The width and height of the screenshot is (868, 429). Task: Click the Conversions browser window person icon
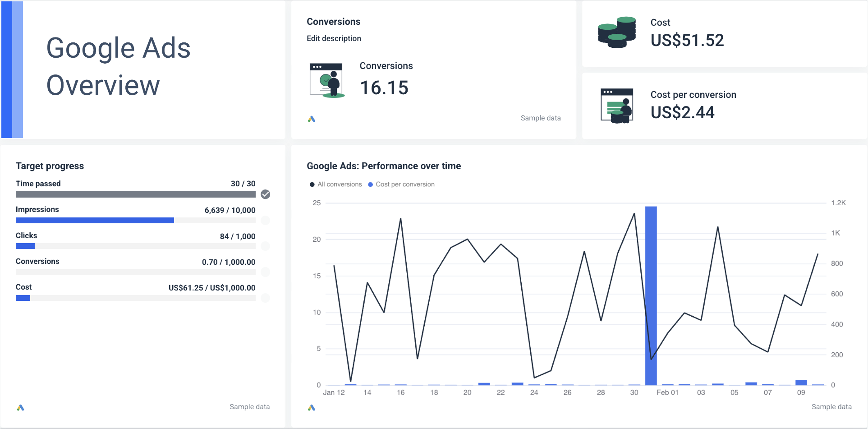coord(327,80)
